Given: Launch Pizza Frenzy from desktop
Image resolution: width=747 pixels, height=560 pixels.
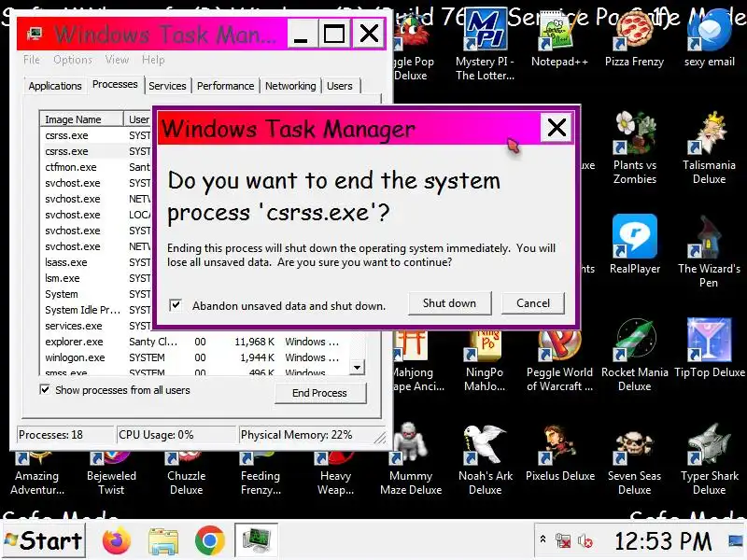Looking at the screenshot, I should (x=634, y=38).
